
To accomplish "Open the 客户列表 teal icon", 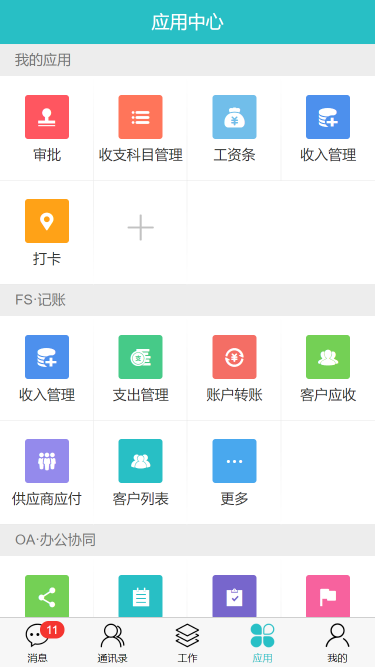I will pyautogui.click(x=140, y=461).
